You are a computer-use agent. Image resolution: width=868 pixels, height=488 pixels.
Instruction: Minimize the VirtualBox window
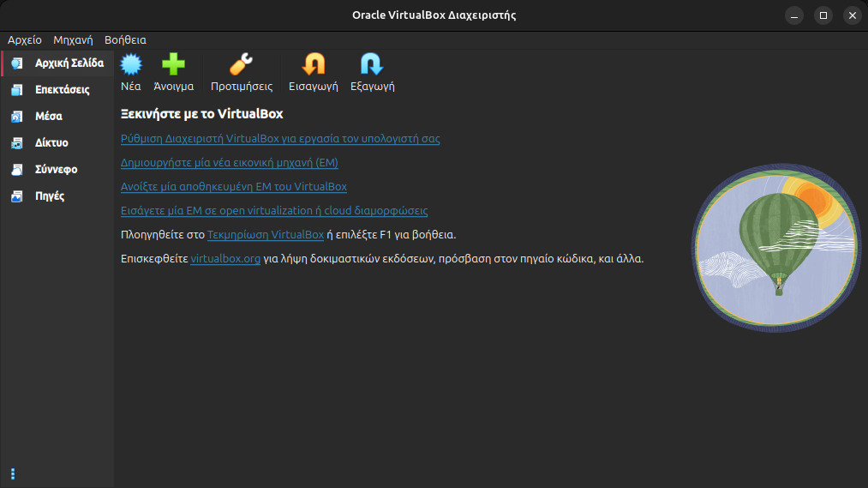793,15
